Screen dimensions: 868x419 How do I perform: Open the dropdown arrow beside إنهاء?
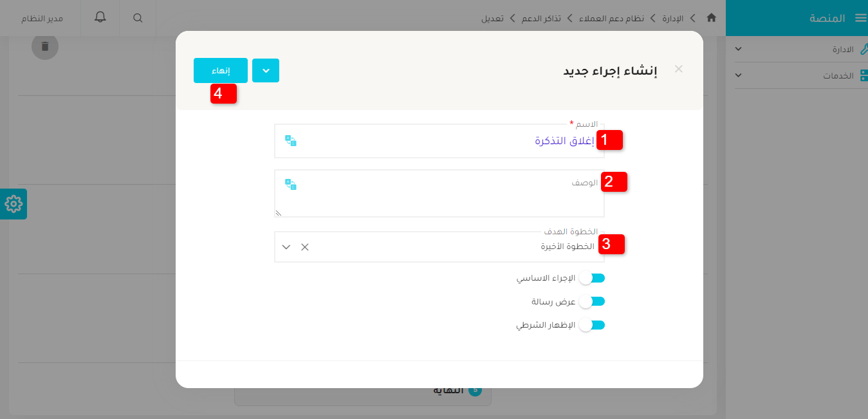tap(266, 71)
